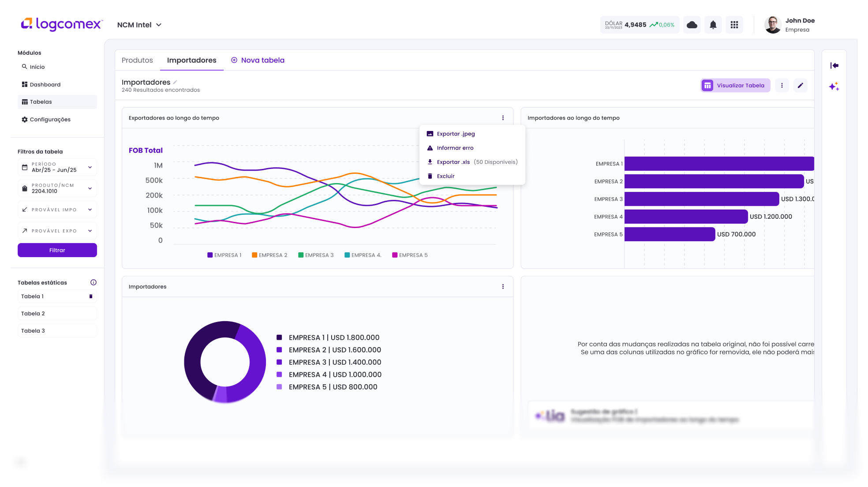Toggle EMPRESA 1 legend in line chart
The width and height of the screenshot is (868, 487).
click(x=224, y=255)
